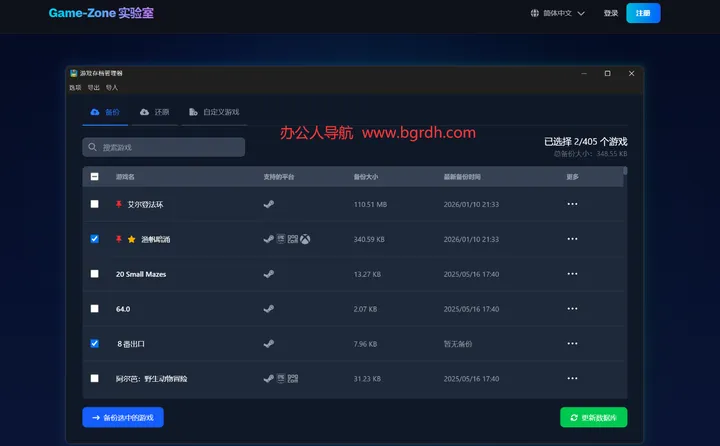This screenshot has width=720, height=446.
Task: Click the 注册 button in header
Action: [x=643, y=13]
